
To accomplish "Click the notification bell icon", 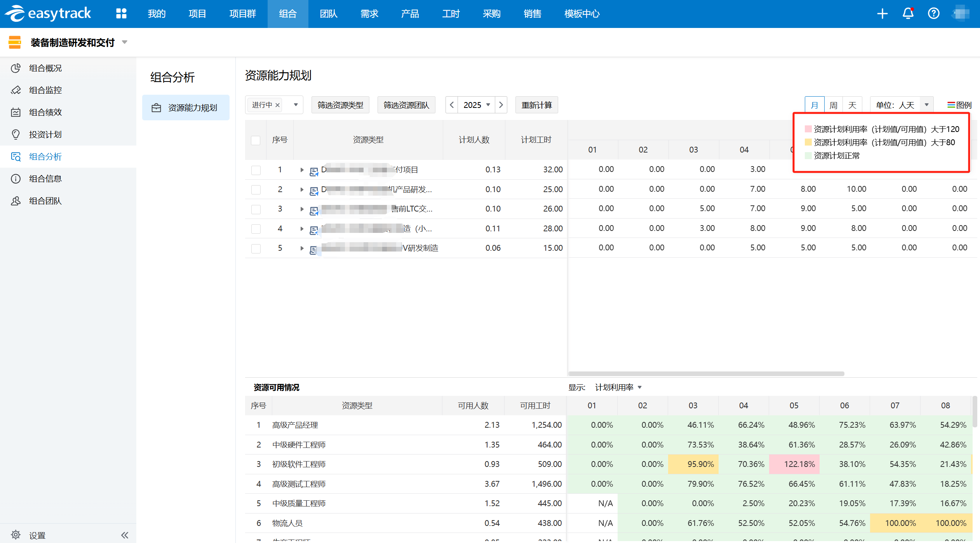I will click(907, 14).
